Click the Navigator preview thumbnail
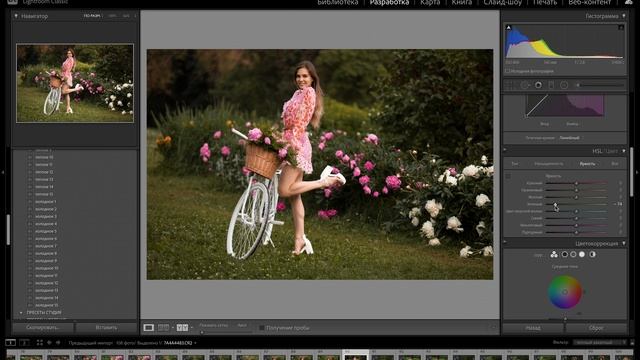 tap(75, 83)
